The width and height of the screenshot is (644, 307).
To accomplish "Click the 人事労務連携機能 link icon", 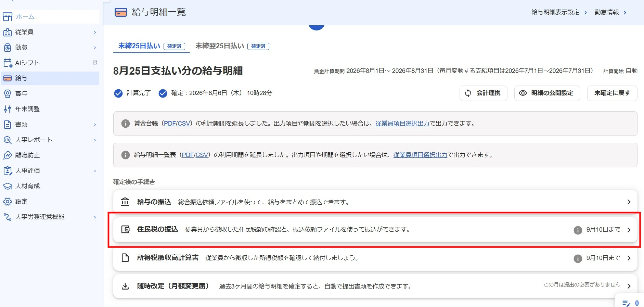I will coord(8,217).
